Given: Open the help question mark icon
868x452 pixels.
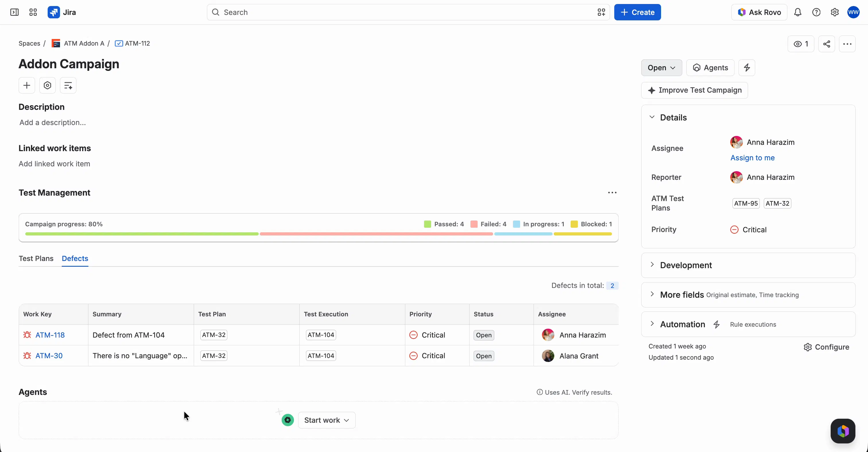Looking at the screenshot, I should point(816,12).
